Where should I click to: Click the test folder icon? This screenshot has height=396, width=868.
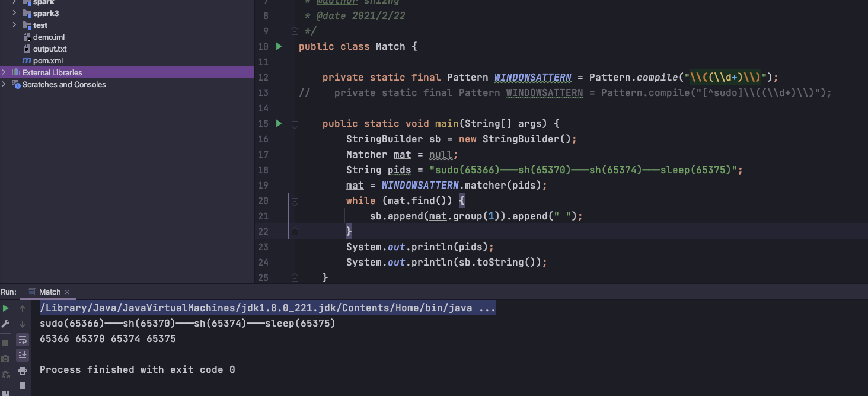(x=27, y=25)
